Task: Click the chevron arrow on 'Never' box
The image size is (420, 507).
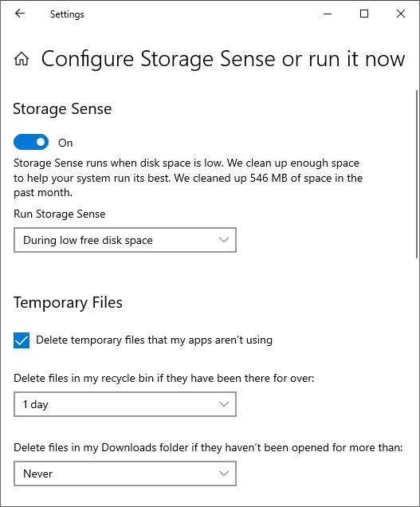Action: click(224, 474)
